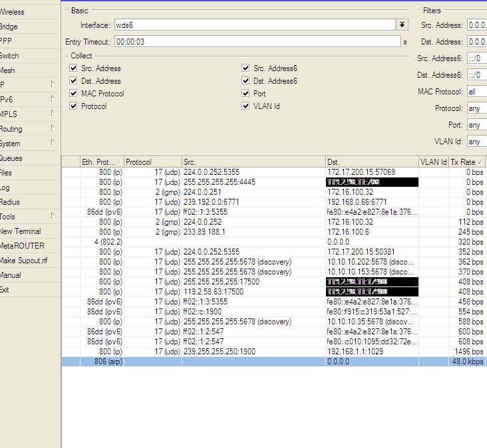Select row with source 239.192.0.0:6771
487x448 pixels.
(x=273, y=202)
